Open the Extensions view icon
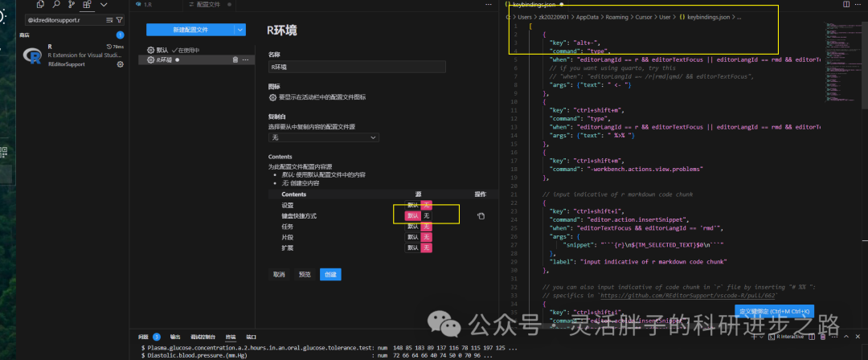The height and width of the screenshot is (360, 868). tap(87, 5)
